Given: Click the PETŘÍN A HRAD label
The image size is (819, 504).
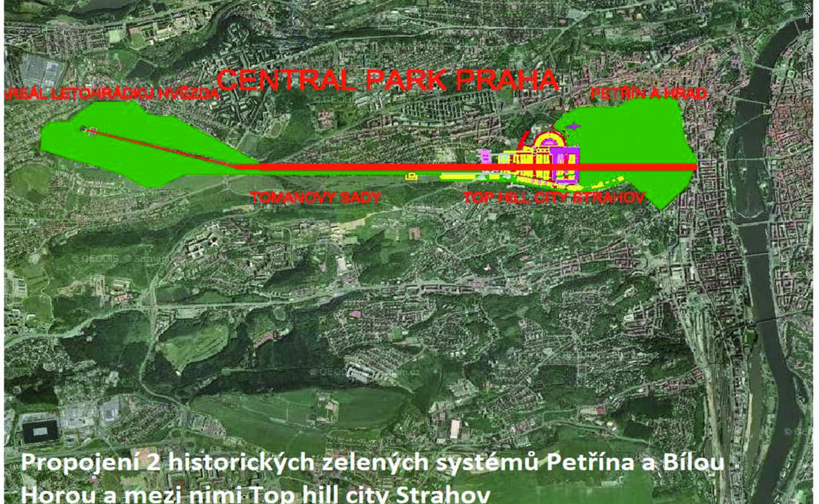Looking at the screenshot, I should click(x=648, y=94).
